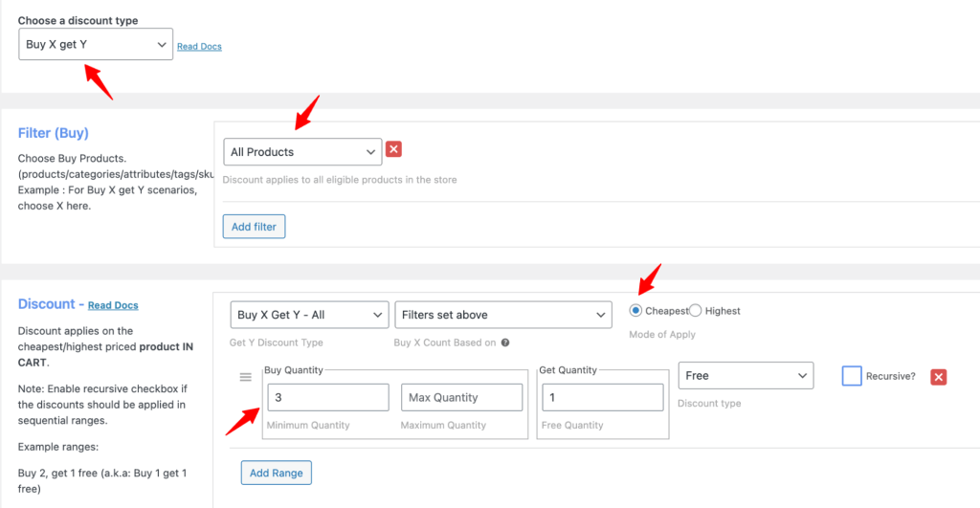Viewport: 980px width, 508px height.
Task: Click the help icon beside Buy X Count Based on
Action: 505,342
